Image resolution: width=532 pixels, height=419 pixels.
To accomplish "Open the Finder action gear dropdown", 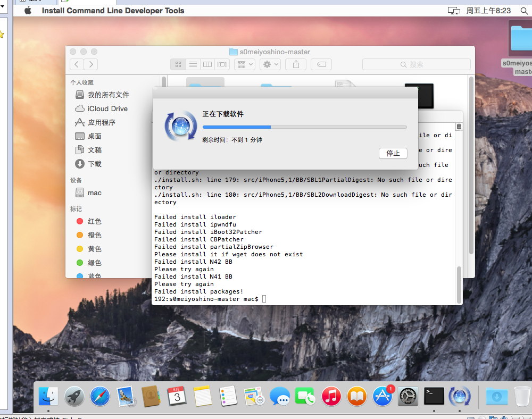I will pos(270,64).
